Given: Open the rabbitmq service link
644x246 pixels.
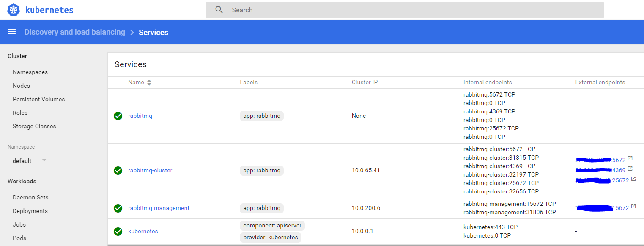Looking at the screenshot, I should click(140, 116).
